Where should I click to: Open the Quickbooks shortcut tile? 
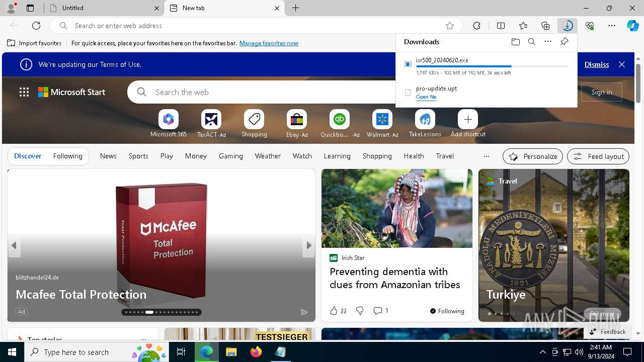coord(340,124)
